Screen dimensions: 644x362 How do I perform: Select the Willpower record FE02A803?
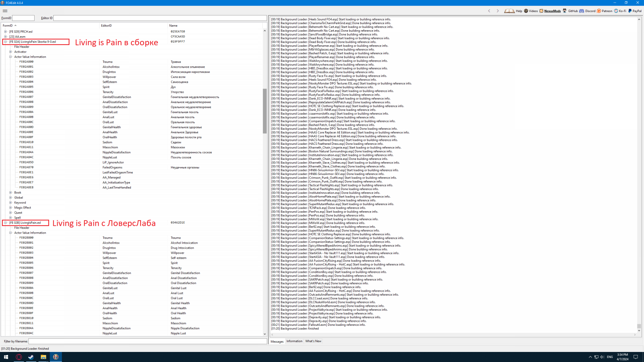point(26,77)
